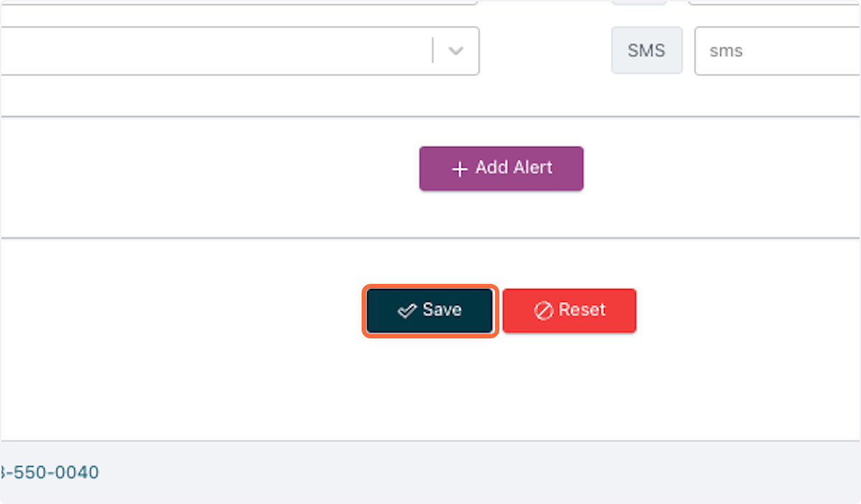
Task: Open the phone number link ending 550-0040
Action: click(x=50, y=472)
